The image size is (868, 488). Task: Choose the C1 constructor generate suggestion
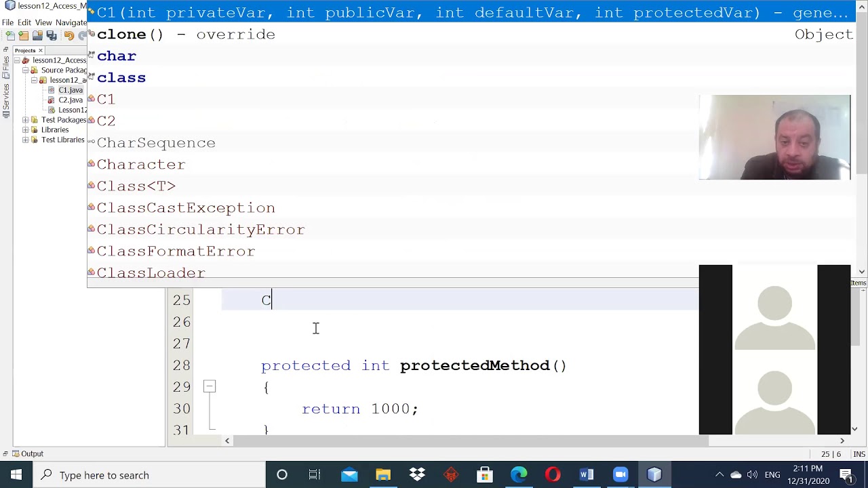[471, 12]
